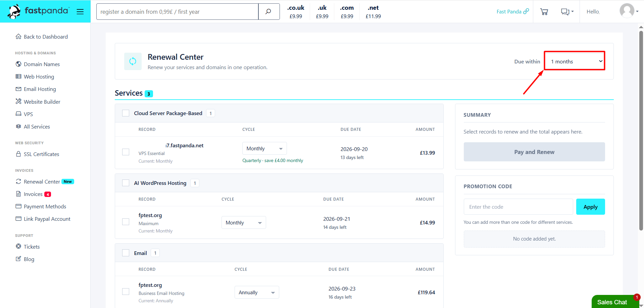Screen dimensions: 644x308
Task: Click the 2026-09-20 due date text
Action: [354, 149]
